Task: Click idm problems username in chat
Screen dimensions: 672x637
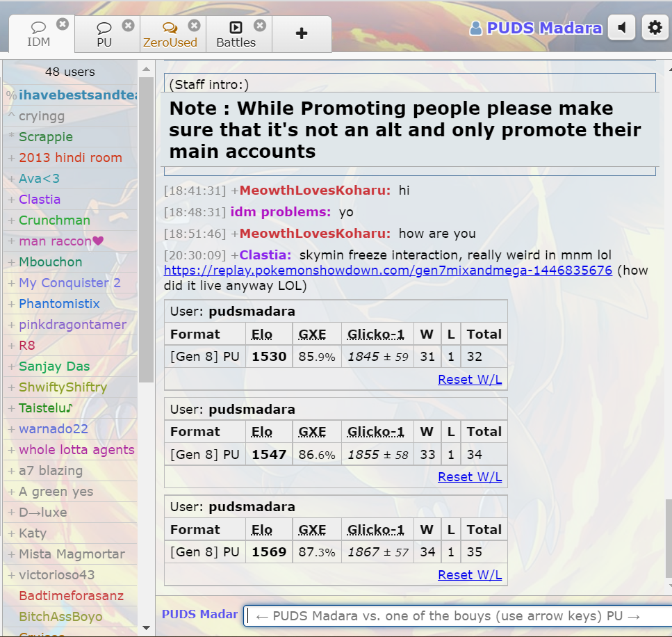Action: tap(280, 212)
